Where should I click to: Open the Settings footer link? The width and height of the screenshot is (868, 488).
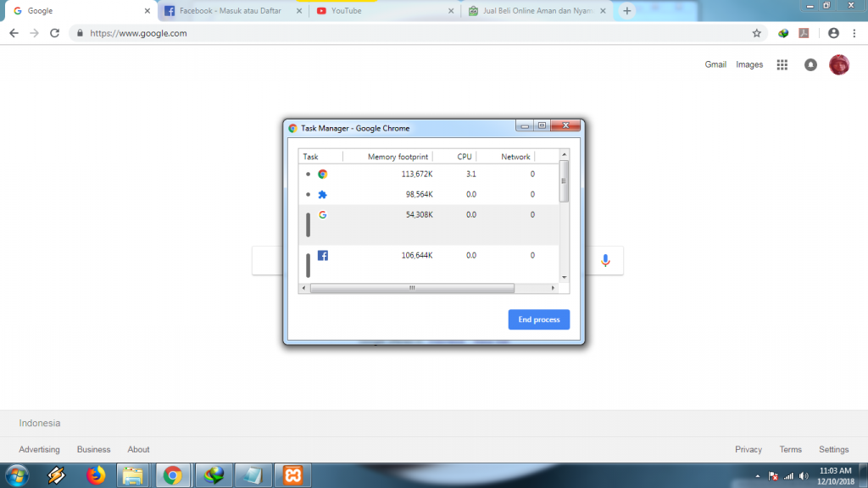pos(834,449)
